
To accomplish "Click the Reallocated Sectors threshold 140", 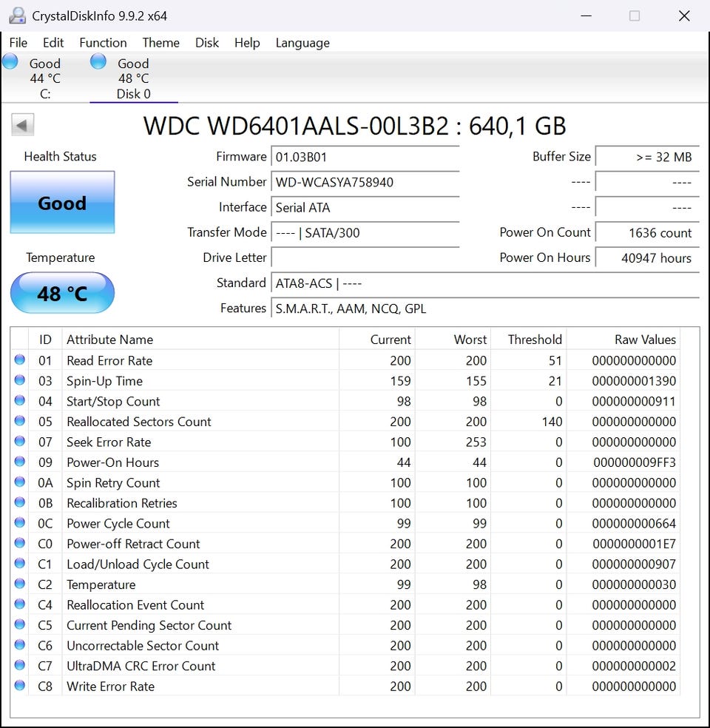I will coord(552,422).
